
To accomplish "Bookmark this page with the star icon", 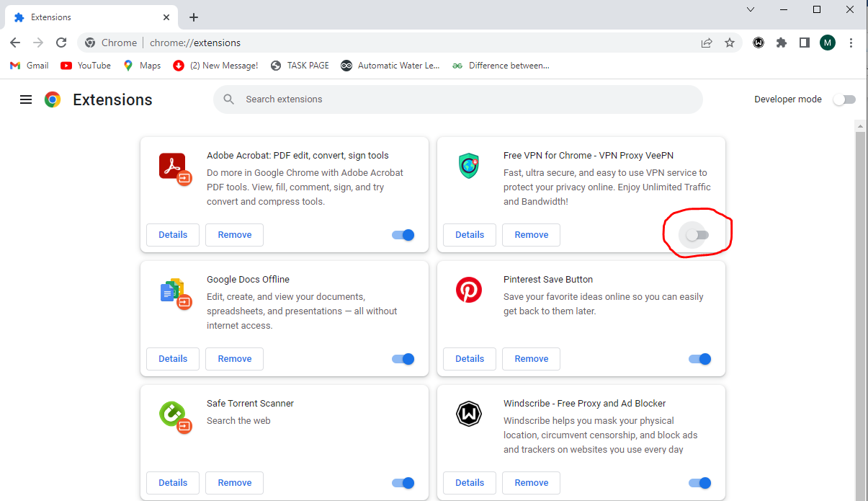I will 730,43.
